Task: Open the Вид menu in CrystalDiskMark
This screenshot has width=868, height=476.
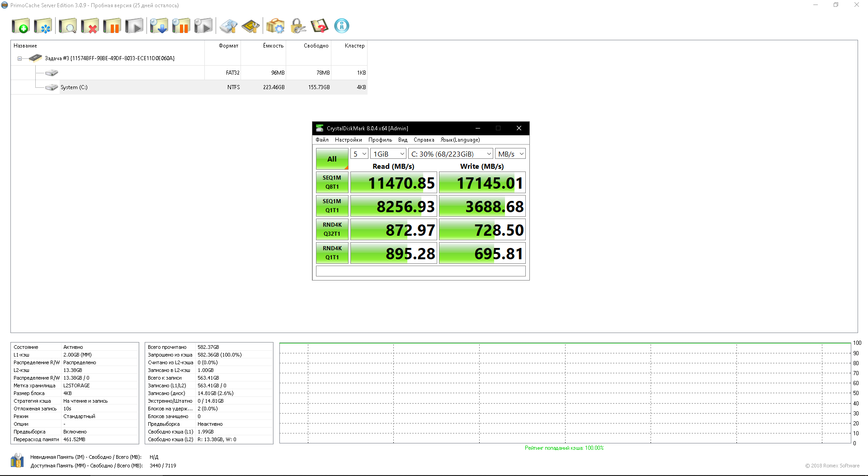Action: (x=403, y=140)
